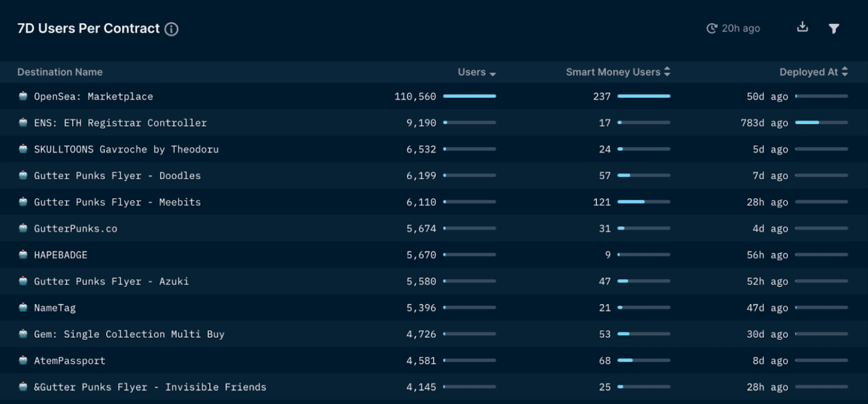868x404 pixels.
Task: Click the Destination Name column header
Action: (x=60, y=72)
